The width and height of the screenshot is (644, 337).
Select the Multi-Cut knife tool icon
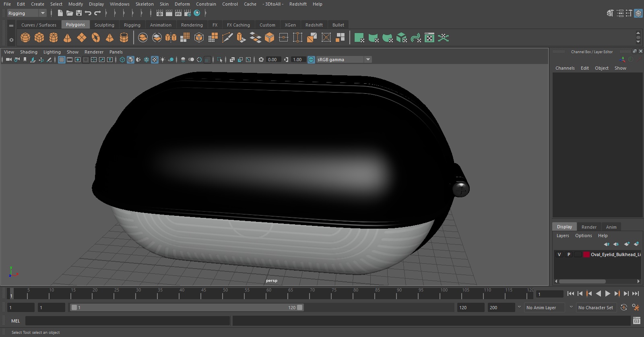pyautogui.click(x=227, y=38)
